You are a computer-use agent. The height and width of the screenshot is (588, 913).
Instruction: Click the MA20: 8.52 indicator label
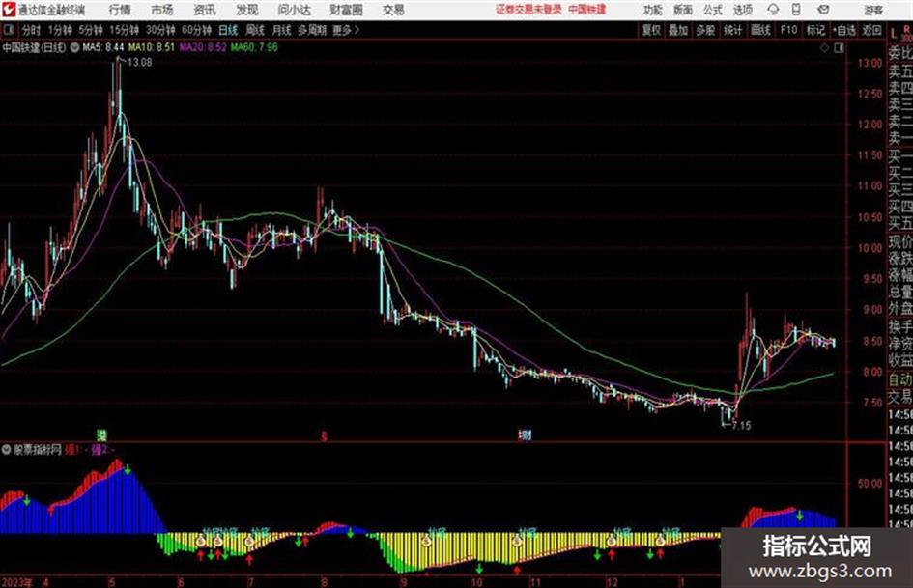203,47
